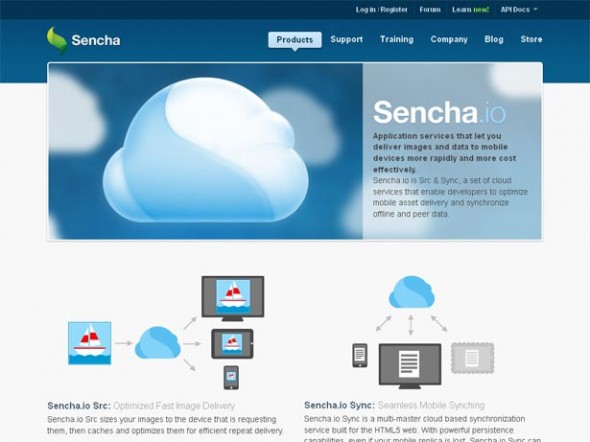This screenshot has height=442, width=590.
Task: Click the small cloud above sync devices
Action: click(412, 292)
